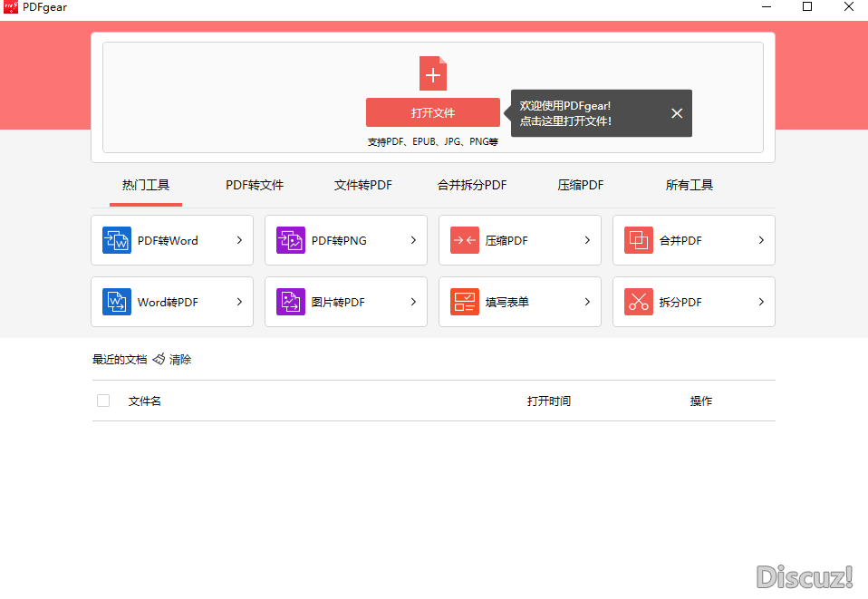This screenshot has width=868, height=599.
Task: Click the Word转PDF blue icon
Action: [117, 302]
